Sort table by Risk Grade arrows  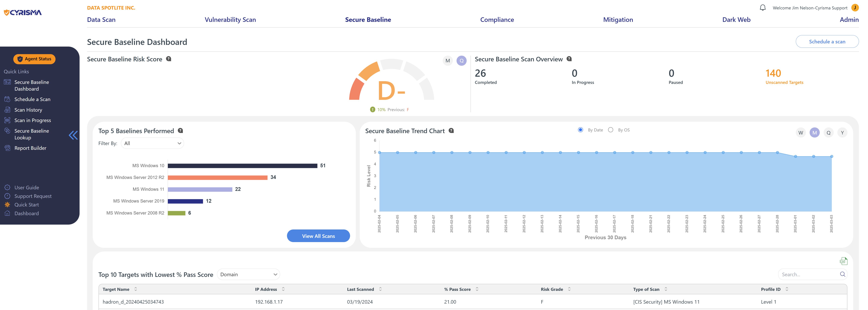click(x=569, y=289)
